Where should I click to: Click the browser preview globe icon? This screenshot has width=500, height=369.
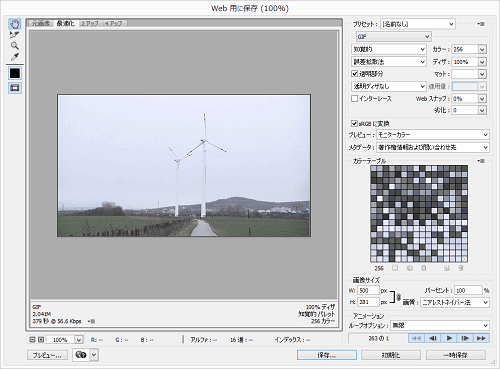pos(81,355)
